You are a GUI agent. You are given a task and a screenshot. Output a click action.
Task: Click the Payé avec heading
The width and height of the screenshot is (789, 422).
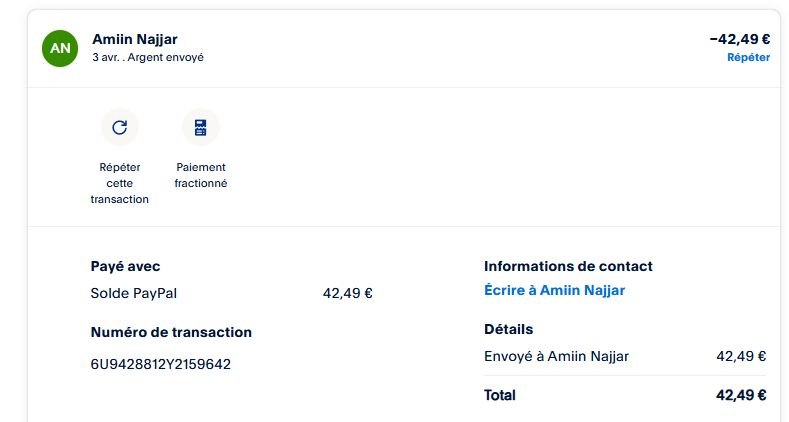click(x=125, y=266)
